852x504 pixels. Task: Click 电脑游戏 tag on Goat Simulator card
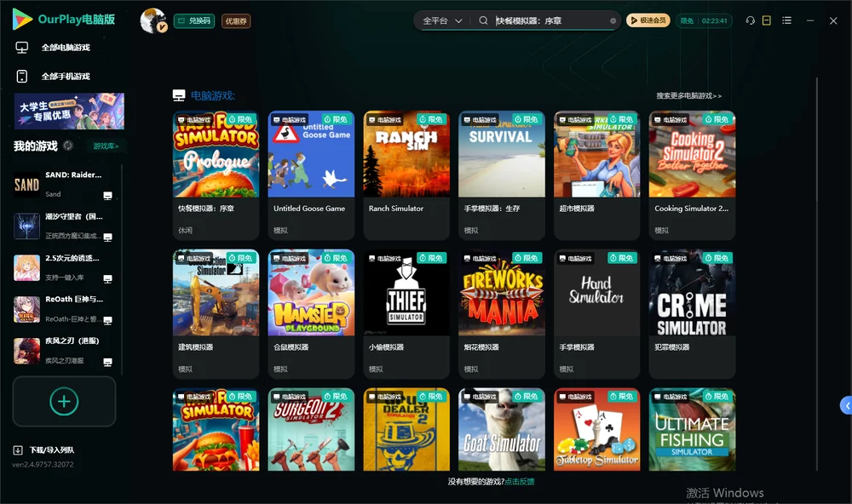coord(481,397)
